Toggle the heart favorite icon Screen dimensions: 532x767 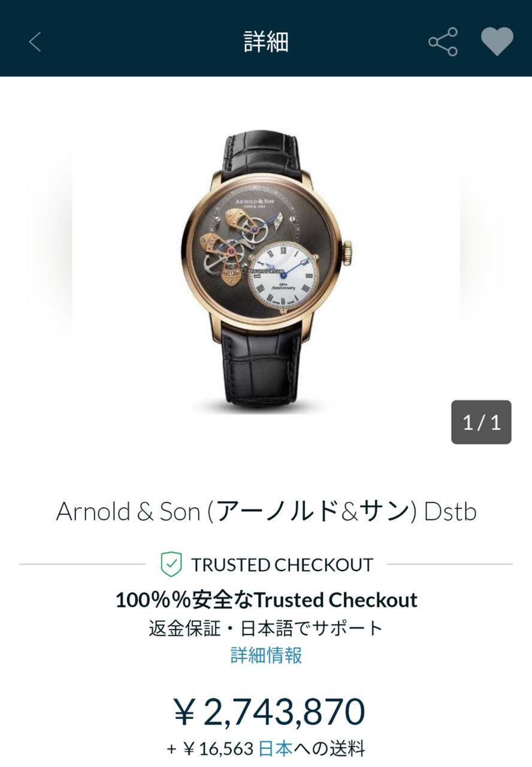pos(497,42)
